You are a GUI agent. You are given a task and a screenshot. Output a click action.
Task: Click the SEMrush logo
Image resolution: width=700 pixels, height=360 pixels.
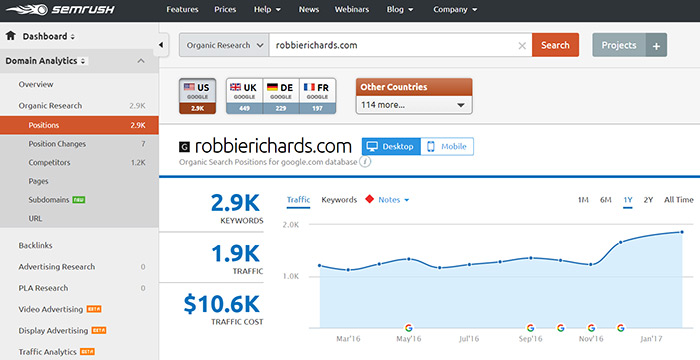[60, 9]
